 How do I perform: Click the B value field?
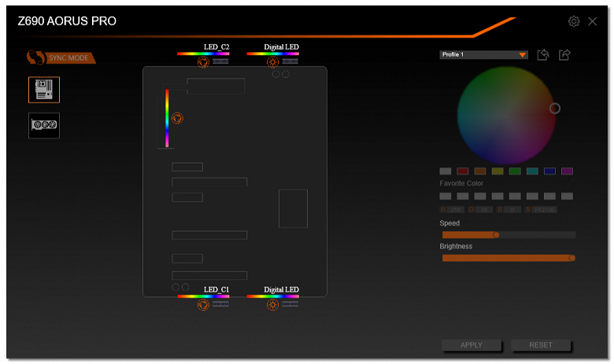click(512, 210)
